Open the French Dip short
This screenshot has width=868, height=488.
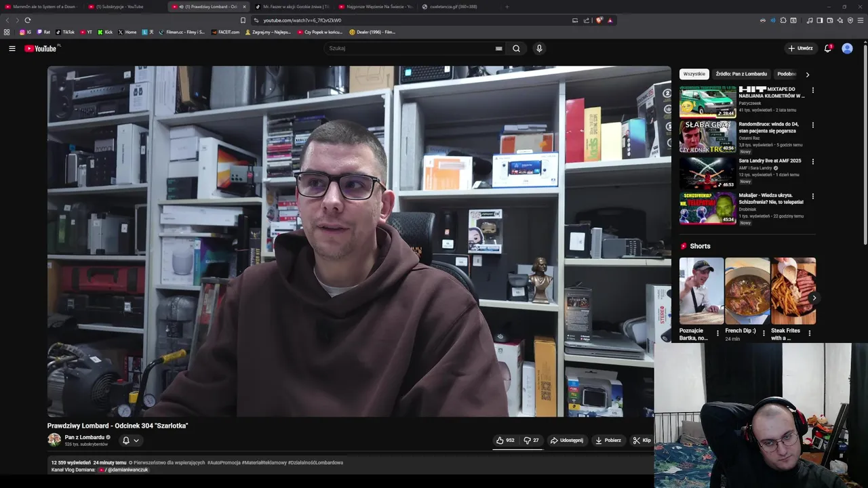click(747, 291)
